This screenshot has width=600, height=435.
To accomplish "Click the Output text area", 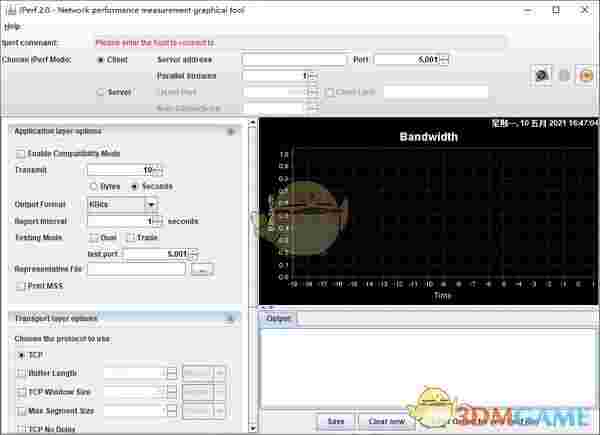I will point(427,369).
